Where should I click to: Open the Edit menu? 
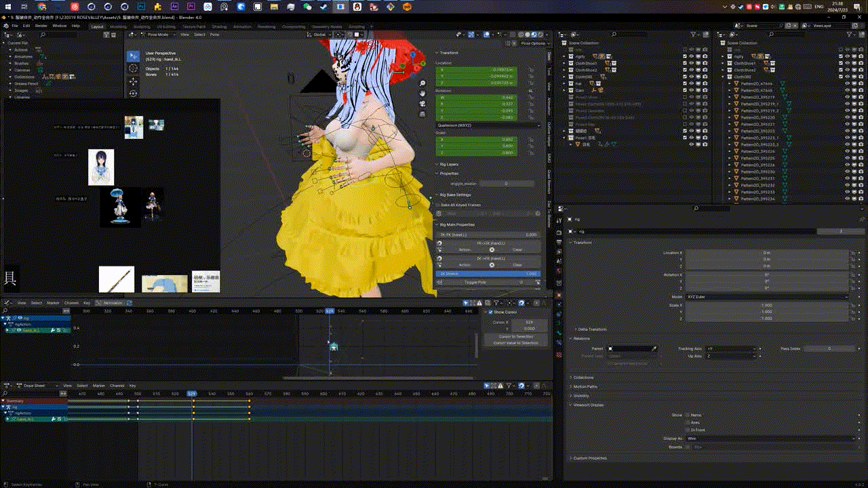tap(26, 26)
